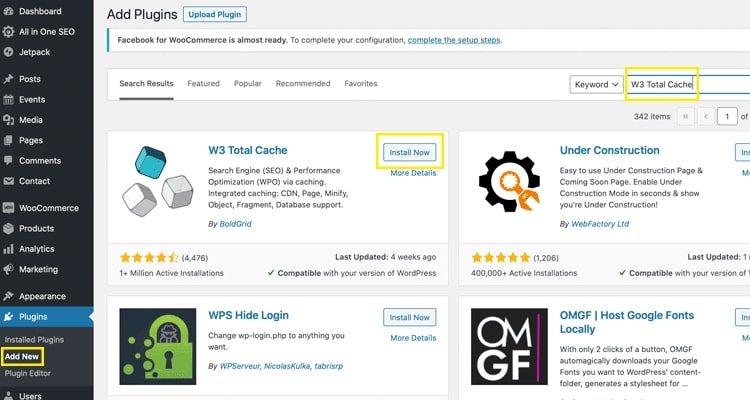Image resolution: width=750 pixels, height=400 pixels.
Task: Open WebFactory Ltd author link
Action: coord(600,224)
